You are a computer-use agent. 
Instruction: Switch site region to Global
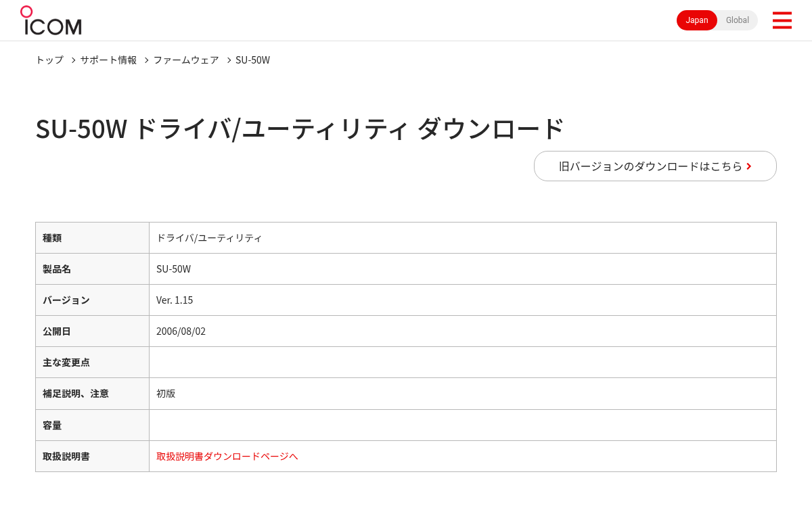click(737, 20)
